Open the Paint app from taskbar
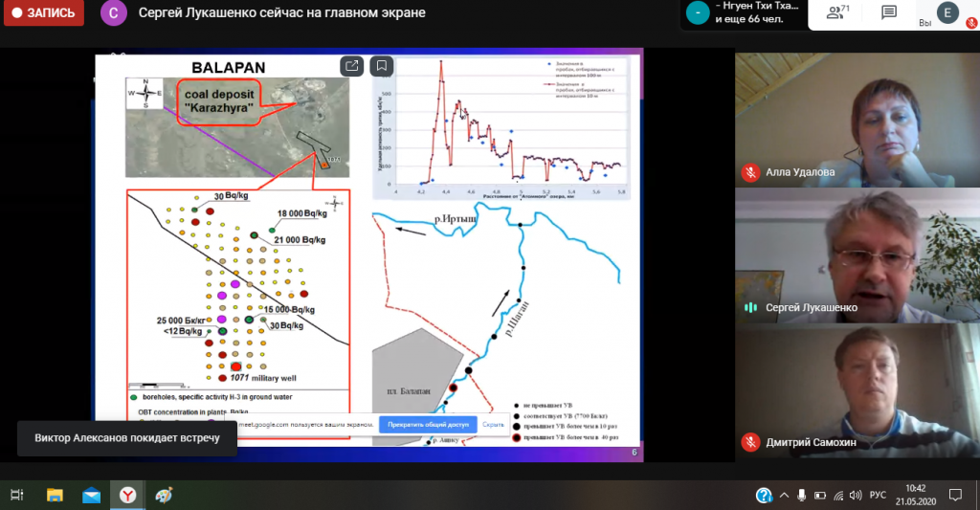980x510 pixels. tap(164, 495)
